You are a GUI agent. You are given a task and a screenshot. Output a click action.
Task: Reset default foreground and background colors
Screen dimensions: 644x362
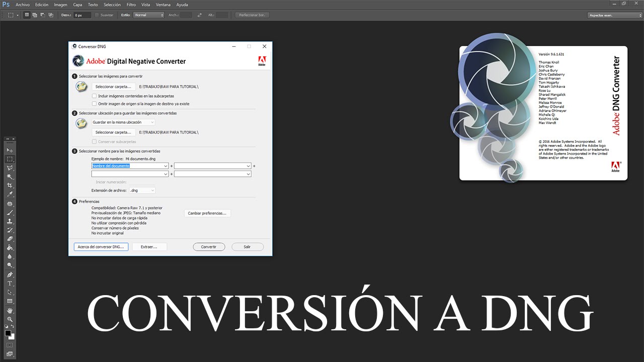click(7, 327)
